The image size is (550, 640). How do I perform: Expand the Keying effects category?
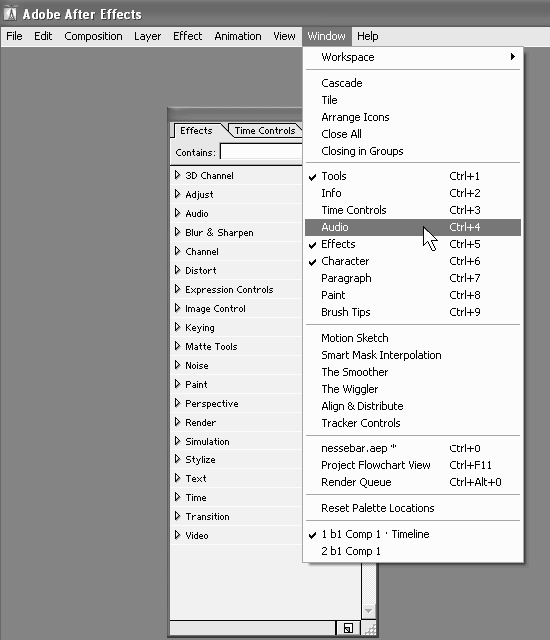coord(177,327)
